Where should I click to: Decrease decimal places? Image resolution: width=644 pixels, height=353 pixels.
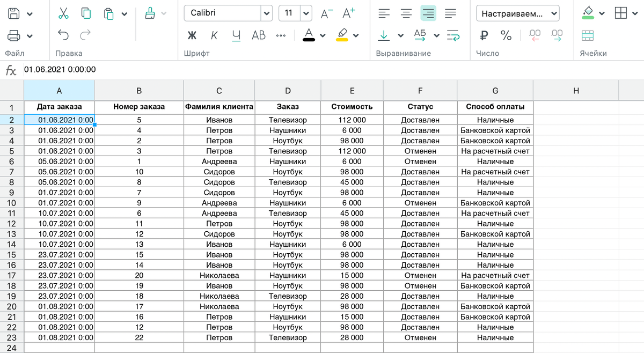(x=535, y=35)
